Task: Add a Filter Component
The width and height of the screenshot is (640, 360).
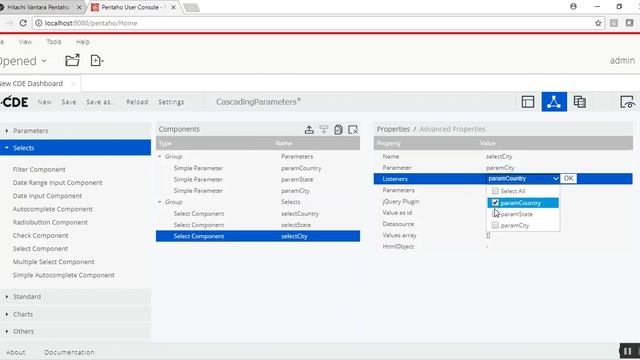Action: click(x=39, y=169)
